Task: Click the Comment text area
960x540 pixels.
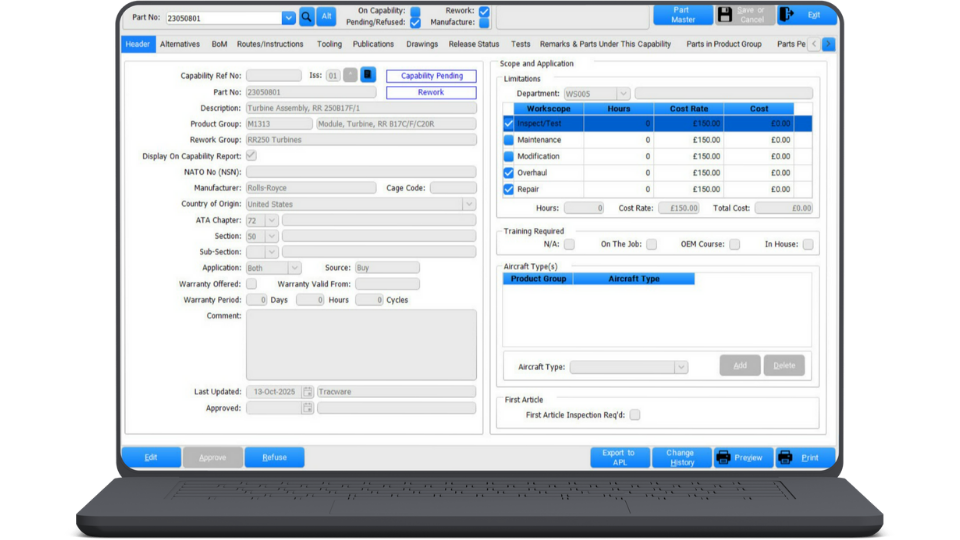Action: click(x=361, y=344)
